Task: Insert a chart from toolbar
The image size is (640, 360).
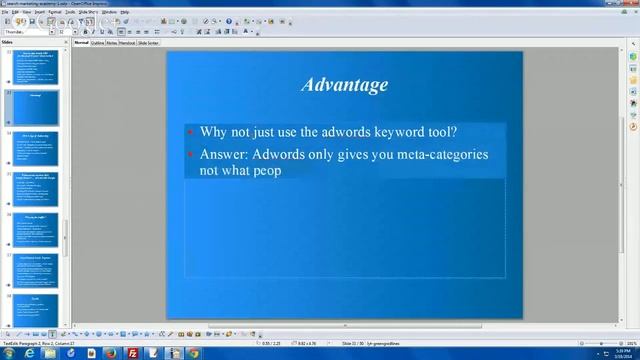Action: (x=163, y=21)
